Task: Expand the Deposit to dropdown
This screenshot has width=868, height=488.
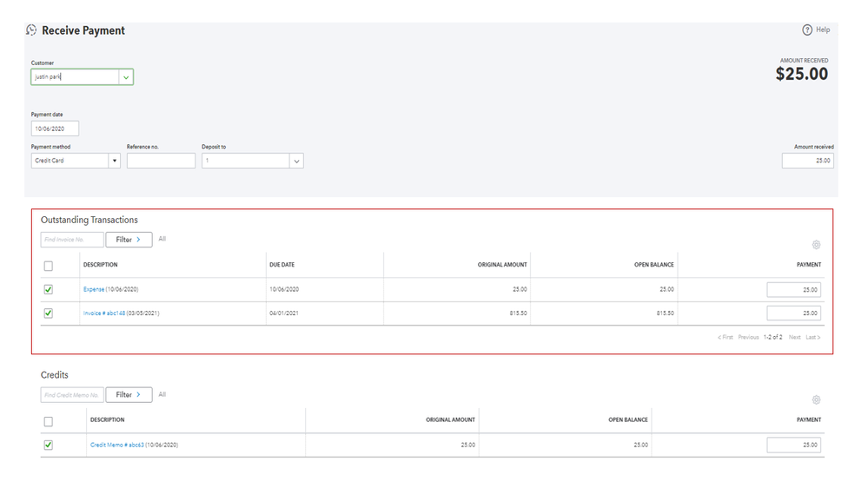Action: click(x=295, y=161)
